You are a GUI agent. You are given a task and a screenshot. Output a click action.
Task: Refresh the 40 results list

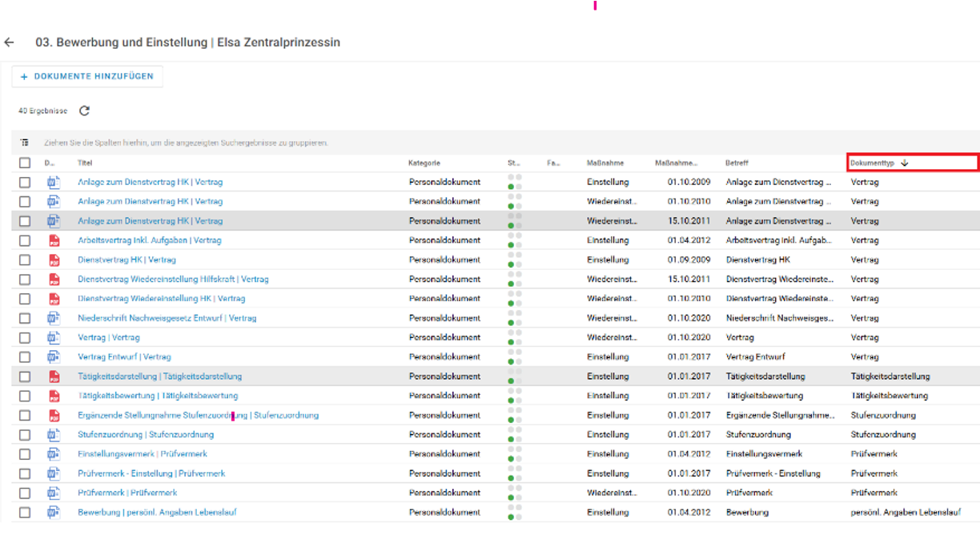[84, 111]
